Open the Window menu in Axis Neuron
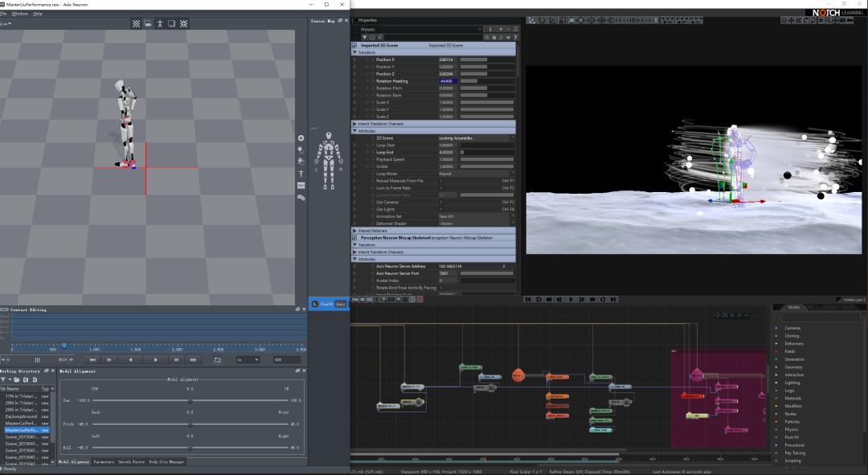868x475 pixels. point(20,14)
